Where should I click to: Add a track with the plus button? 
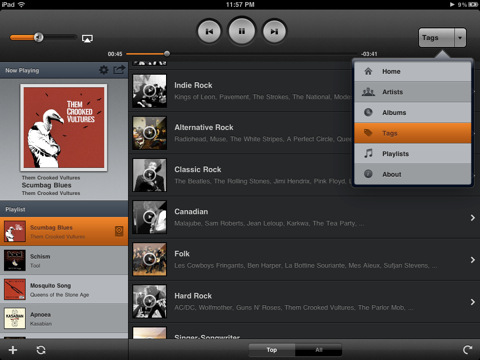pos(13,350)
